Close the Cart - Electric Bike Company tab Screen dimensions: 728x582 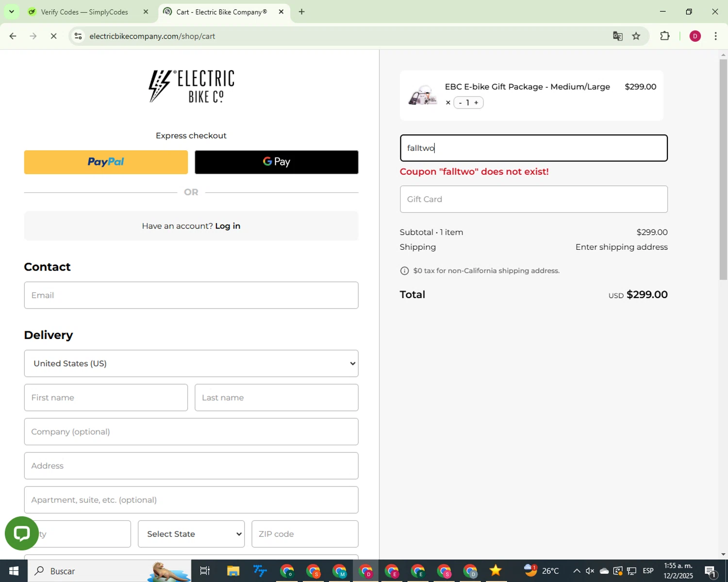pos(281,12)
